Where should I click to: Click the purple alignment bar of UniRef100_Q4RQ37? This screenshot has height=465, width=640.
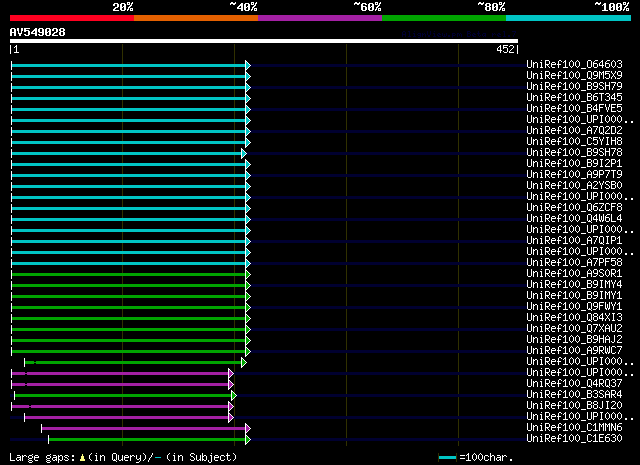pos(120,385)
